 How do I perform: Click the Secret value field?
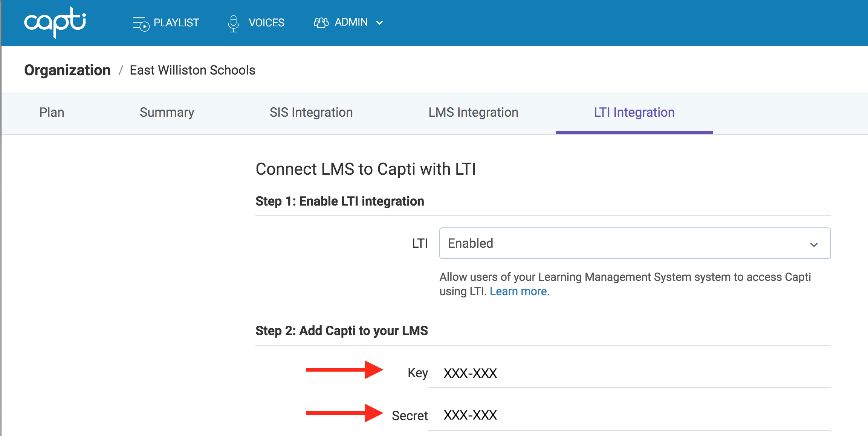point(629,415)
